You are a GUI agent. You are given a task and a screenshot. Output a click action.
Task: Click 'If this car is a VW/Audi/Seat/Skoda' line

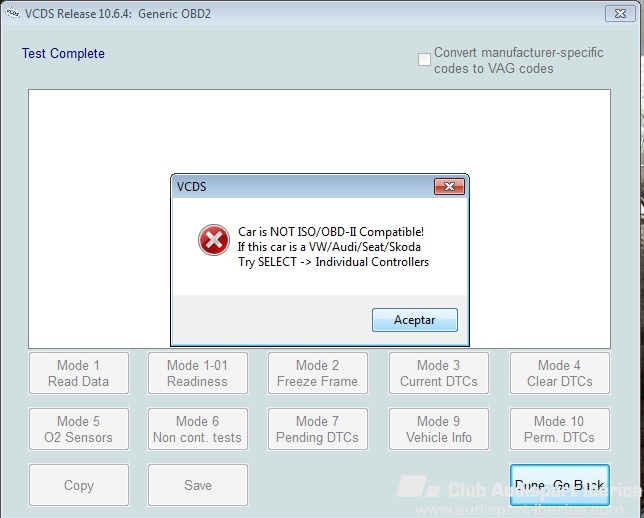pyautogui.click(x=329, y=247)
